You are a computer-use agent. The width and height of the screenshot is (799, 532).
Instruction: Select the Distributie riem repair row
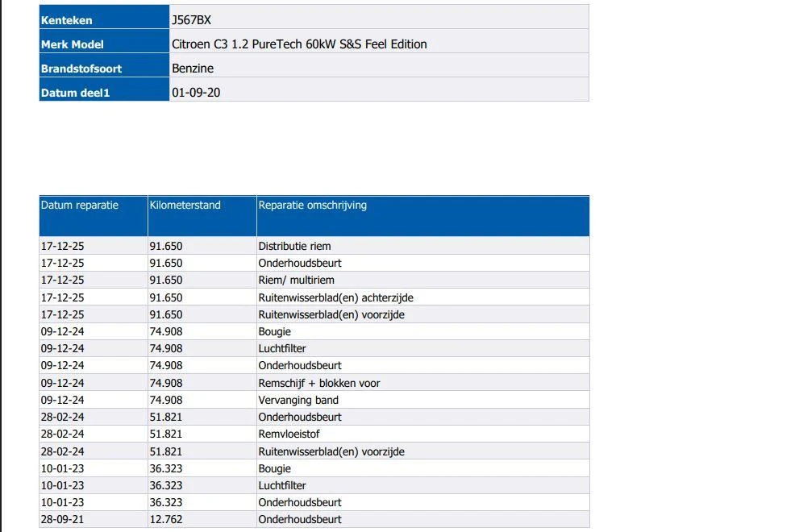point(314,246)
